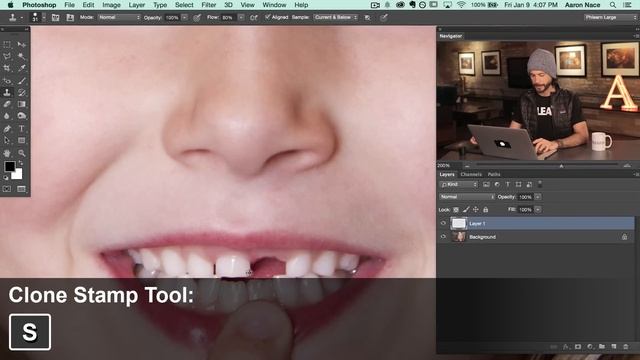640x360 pixels.
Task: Toggle lock transparent pixels
Action: tap(456, 210)
